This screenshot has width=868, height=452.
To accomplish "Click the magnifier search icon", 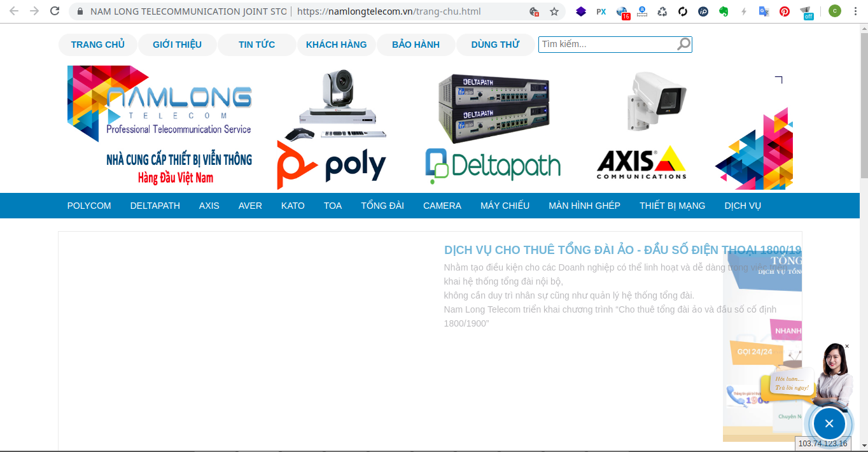I will (x=683, y=44).
